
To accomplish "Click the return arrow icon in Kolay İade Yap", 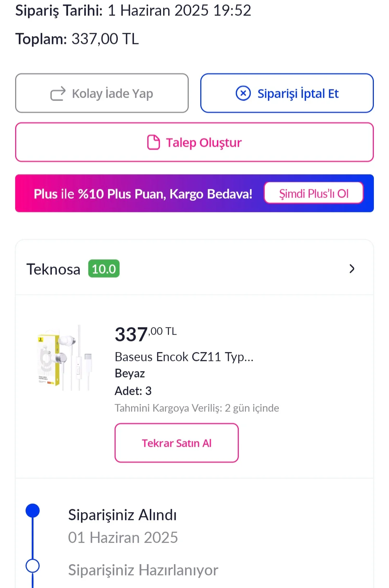I will pyautogui.click(x=58, y=94).
